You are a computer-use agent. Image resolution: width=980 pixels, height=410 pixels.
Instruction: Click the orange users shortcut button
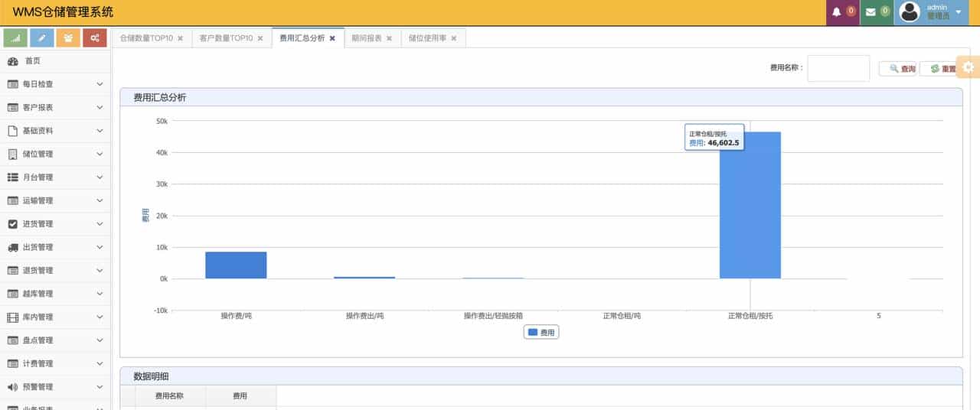pos(68,37)
